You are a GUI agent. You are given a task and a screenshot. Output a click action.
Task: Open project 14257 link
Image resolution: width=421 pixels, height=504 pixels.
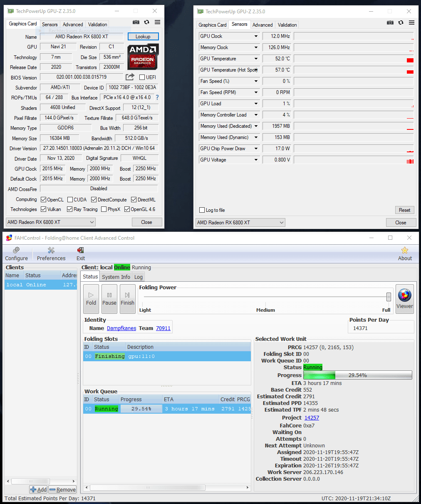tap(312, 418)
